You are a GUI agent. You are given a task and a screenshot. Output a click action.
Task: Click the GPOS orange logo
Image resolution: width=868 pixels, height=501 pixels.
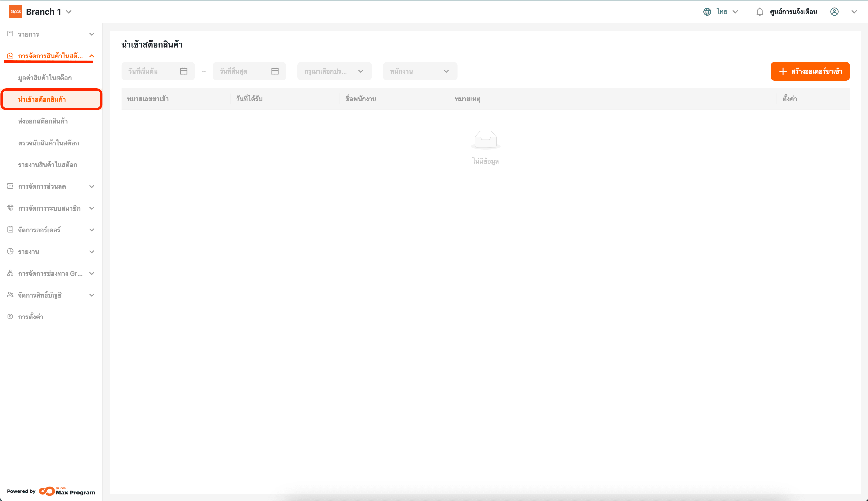coord(15,12)
